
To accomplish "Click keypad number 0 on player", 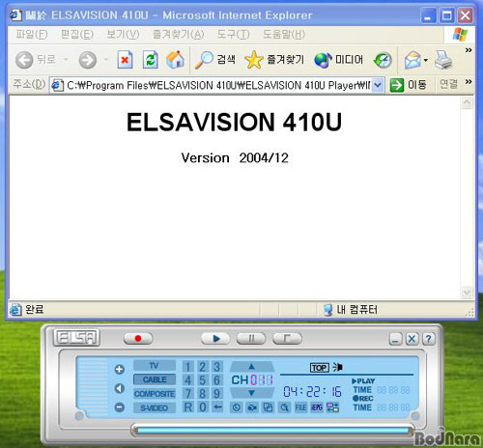I will (x=202, y=407).
